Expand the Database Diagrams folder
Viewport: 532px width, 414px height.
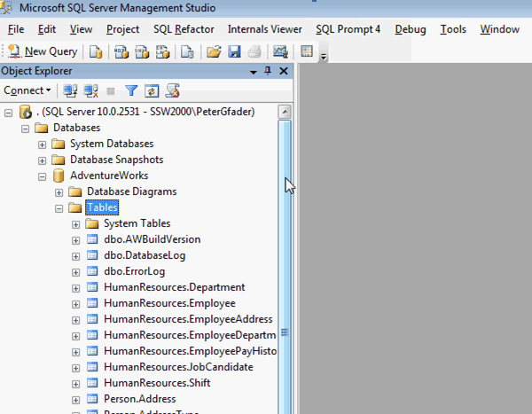coord(59,192)
